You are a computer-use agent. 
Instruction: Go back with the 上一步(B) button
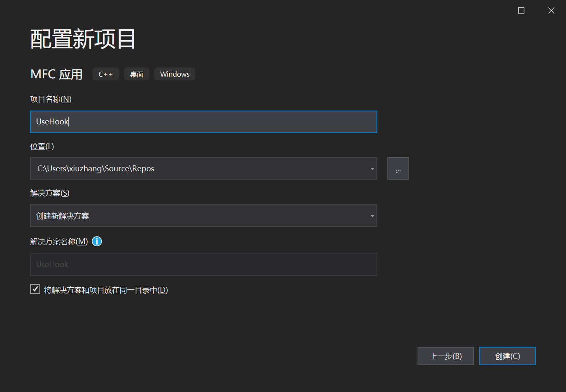[446, 356]
